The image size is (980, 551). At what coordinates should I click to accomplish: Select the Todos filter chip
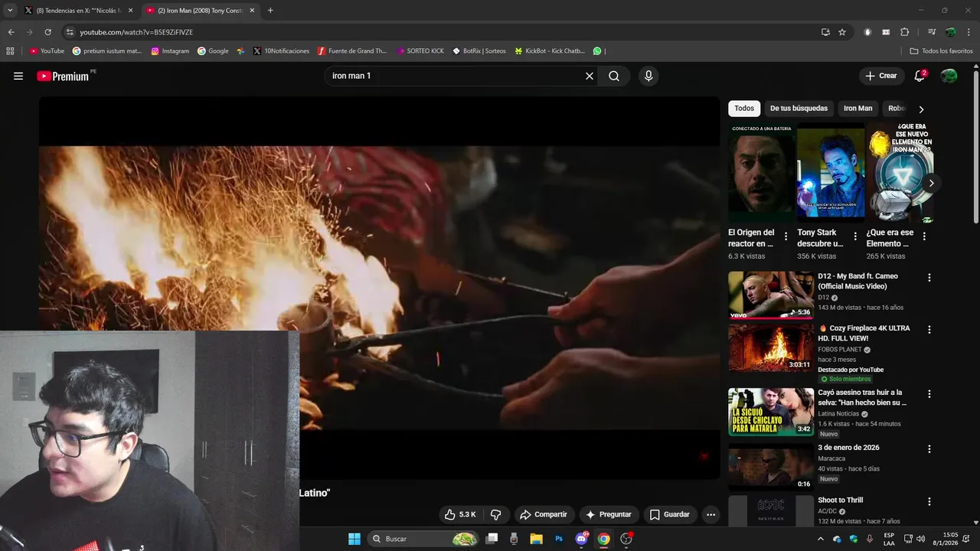(x=744, y=109)
